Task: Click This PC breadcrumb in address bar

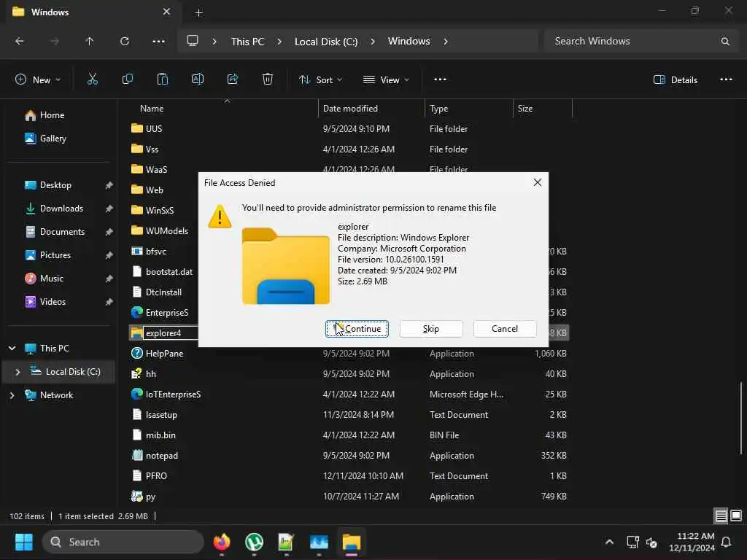Action: (247, 42)
